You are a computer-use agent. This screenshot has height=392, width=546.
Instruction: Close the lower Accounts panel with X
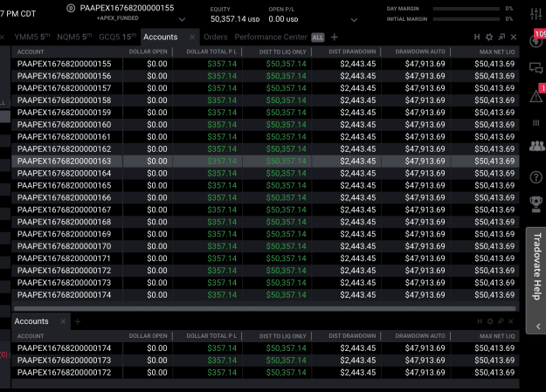(511, 321)
